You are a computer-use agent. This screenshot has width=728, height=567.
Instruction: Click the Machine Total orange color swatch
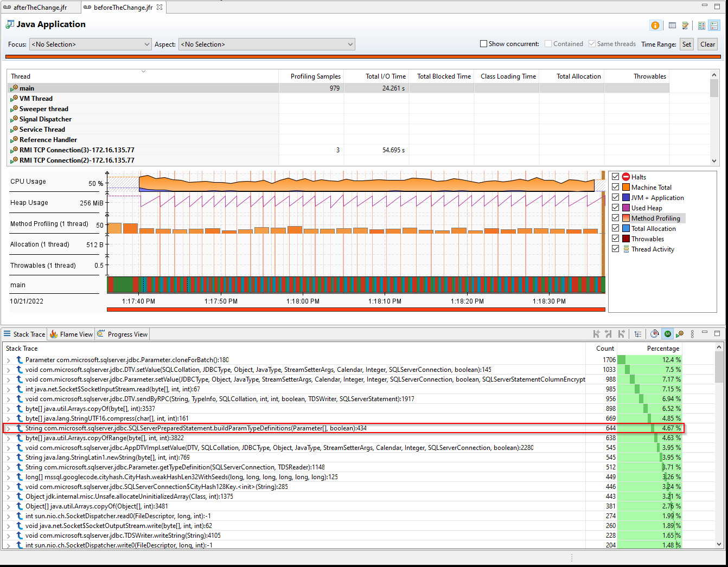pyautogui.click(x=625, y=187)
